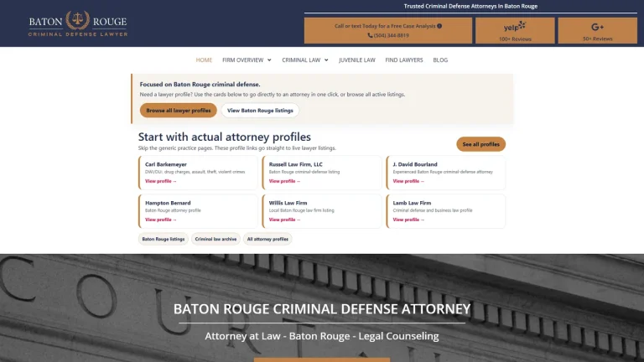Click 'Baton Rouge Criminal Defense Attorney' hero heading
Image resolution: width=644 pixels, height=362 pixels.
point(322,308)
